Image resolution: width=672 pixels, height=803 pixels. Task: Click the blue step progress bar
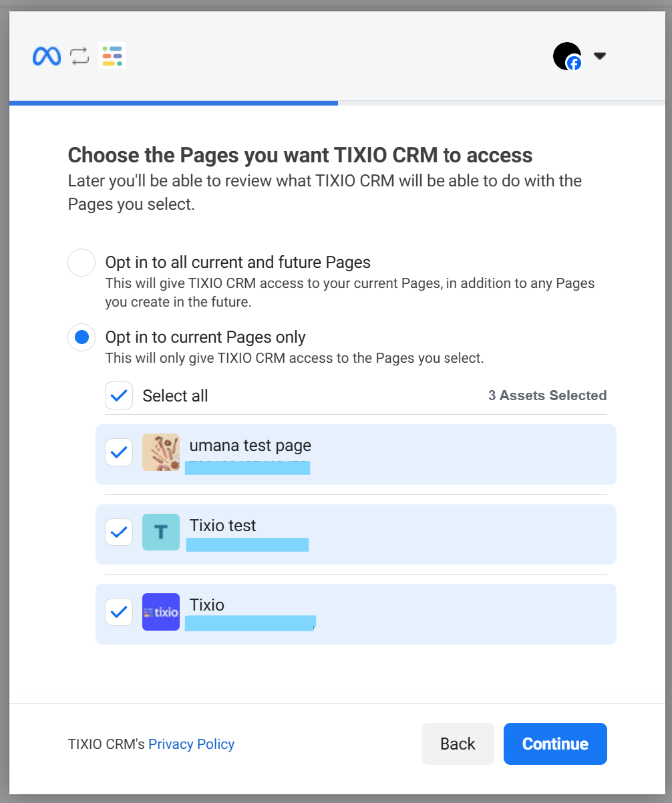point(174,103)
